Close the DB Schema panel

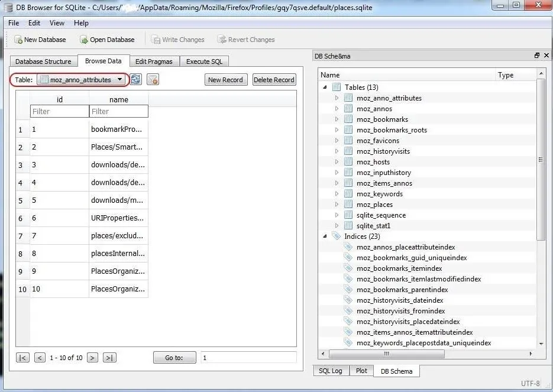pos(546,56)
